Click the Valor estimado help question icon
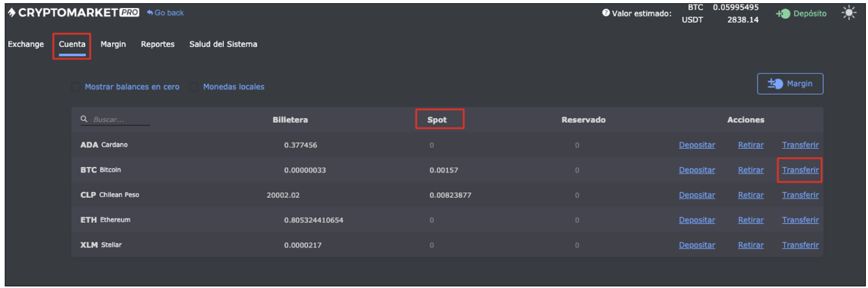This screenshot has width=868, height=288. [606, 13]
